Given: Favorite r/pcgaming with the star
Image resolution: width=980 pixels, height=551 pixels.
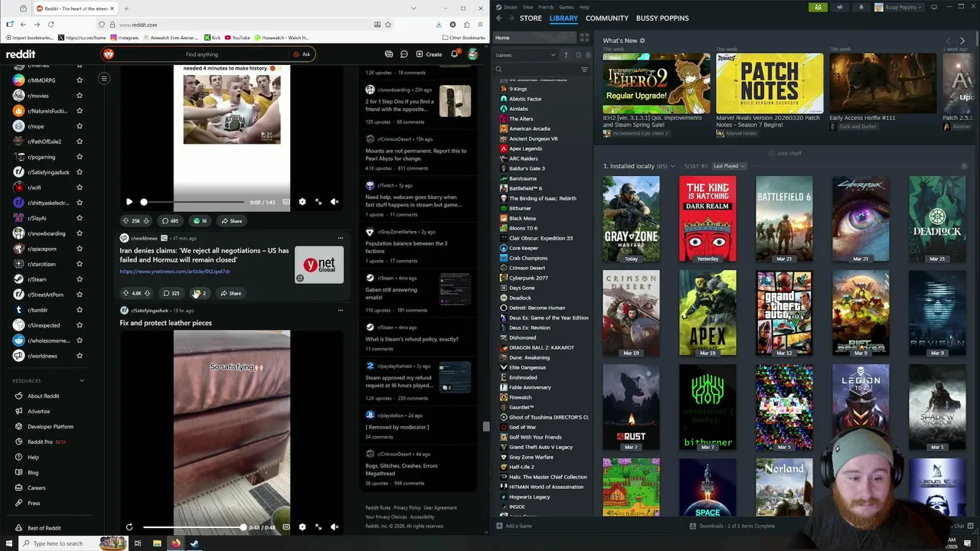Looking at the screenshot, I should [80, 157].
